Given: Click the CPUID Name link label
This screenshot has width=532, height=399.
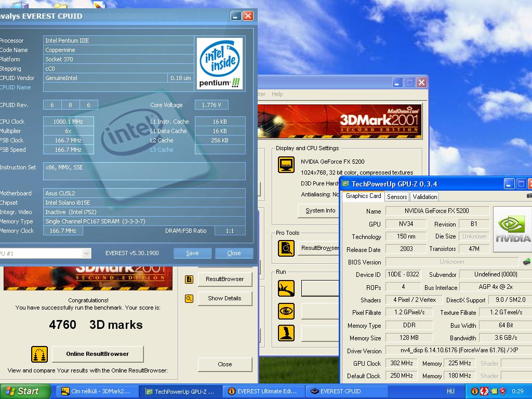Looking at the screenshot, I should [15, 87].
